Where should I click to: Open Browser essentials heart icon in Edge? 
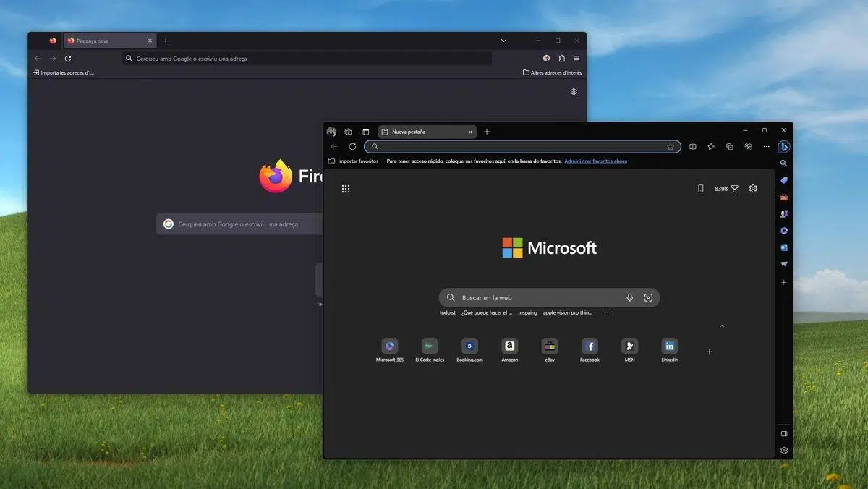coord(748,147)
